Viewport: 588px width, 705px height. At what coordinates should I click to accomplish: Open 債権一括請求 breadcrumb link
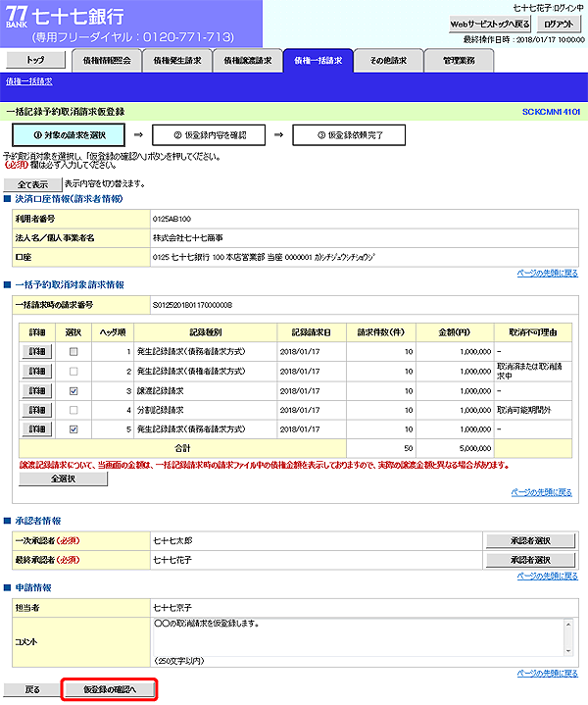coord(29,81)
